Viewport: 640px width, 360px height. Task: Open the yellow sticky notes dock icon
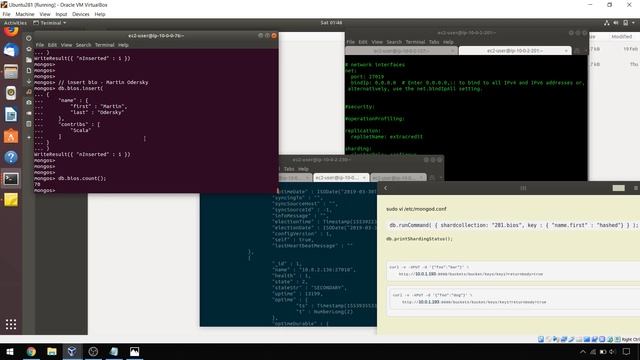(11, 200)
